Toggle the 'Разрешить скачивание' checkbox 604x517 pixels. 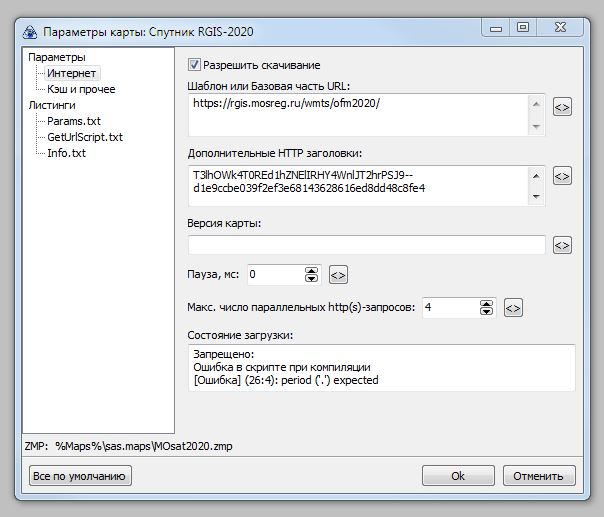(195, 65)
